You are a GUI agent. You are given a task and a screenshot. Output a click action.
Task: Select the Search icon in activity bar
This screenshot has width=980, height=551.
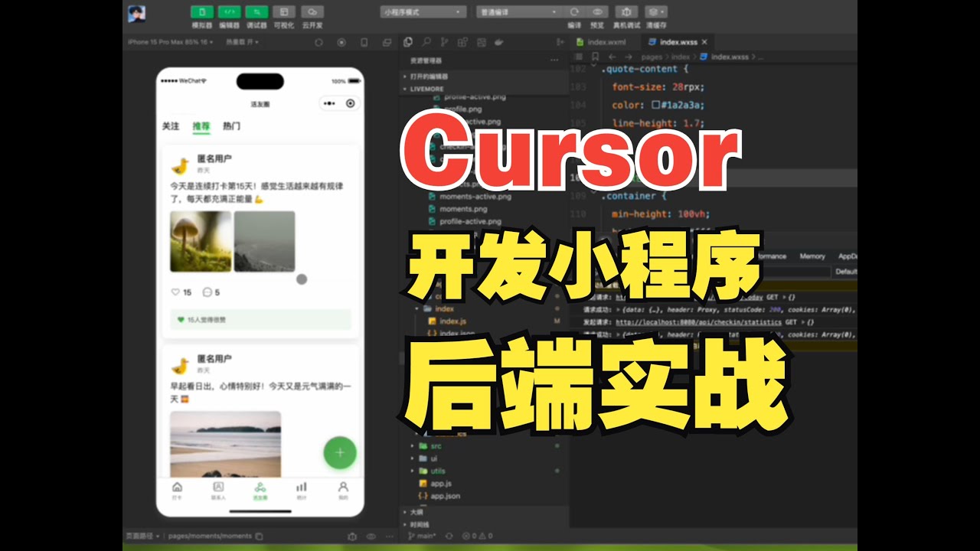(x=426, y=42)
